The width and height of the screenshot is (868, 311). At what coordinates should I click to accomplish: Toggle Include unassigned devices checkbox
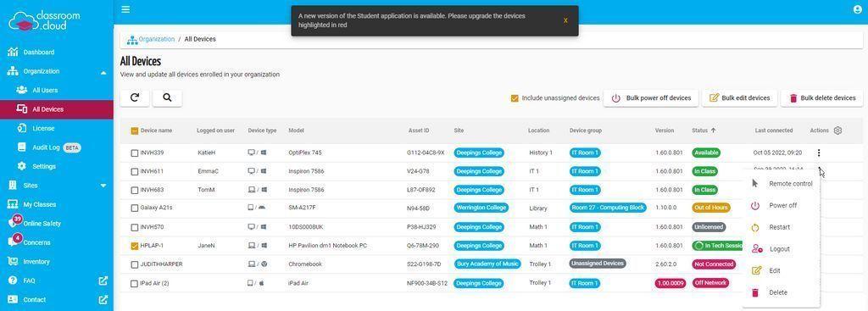515,98
